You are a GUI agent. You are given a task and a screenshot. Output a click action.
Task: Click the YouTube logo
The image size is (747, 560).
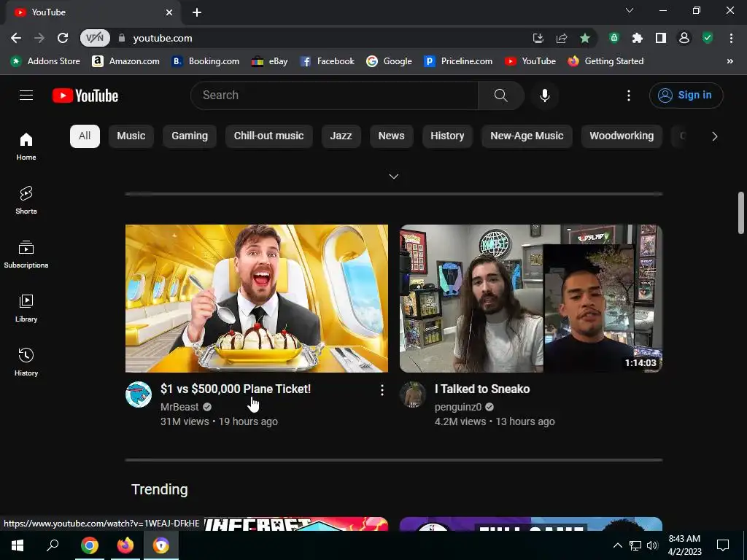pyautogui.click(x=85, y=96)
